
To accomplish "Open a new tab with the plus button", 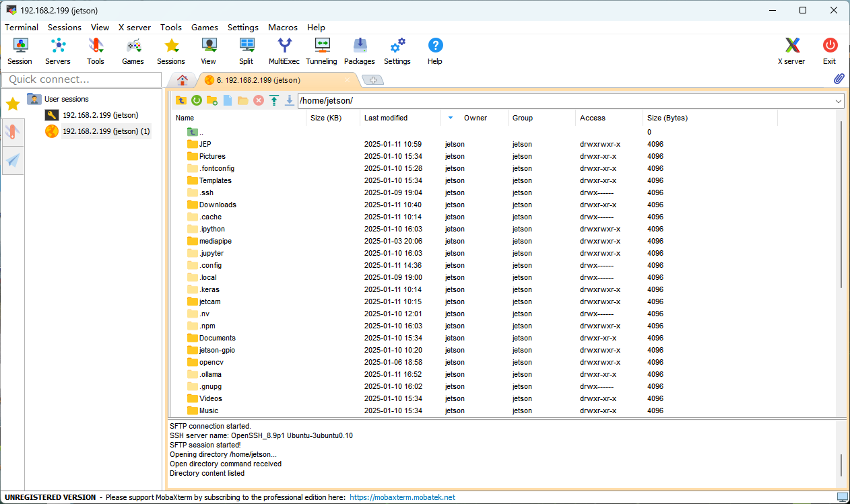I will click(x=373, y=79).
